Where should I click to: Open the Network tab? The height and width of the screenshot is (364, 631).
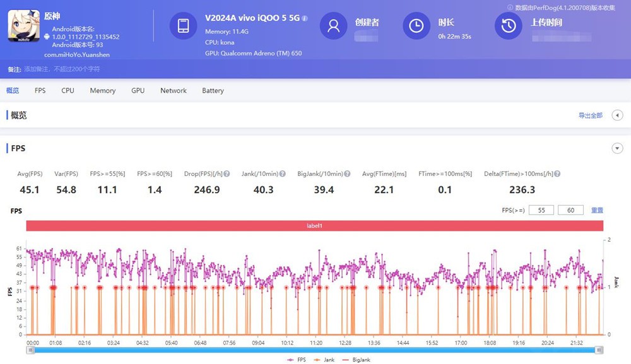[174, 90]
